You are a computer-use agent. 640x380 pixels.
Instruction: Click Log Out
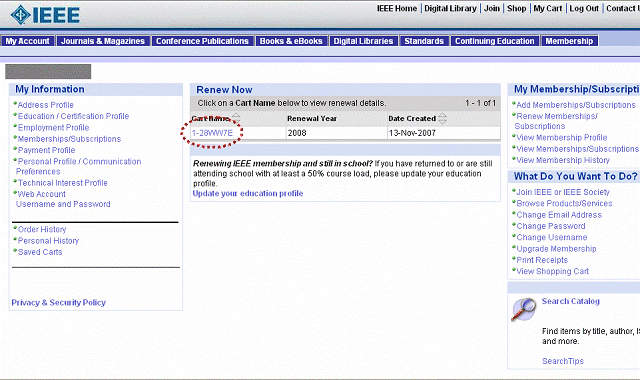pyautogui.click(x=584, y=9)
